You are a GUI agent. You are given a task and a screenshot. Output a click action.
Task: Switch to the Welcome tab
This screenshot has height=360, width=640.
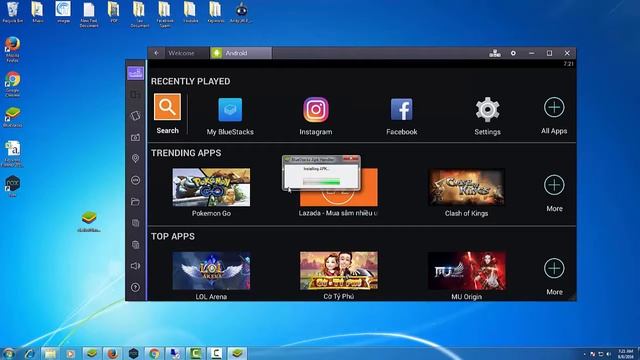pos(186,53)
